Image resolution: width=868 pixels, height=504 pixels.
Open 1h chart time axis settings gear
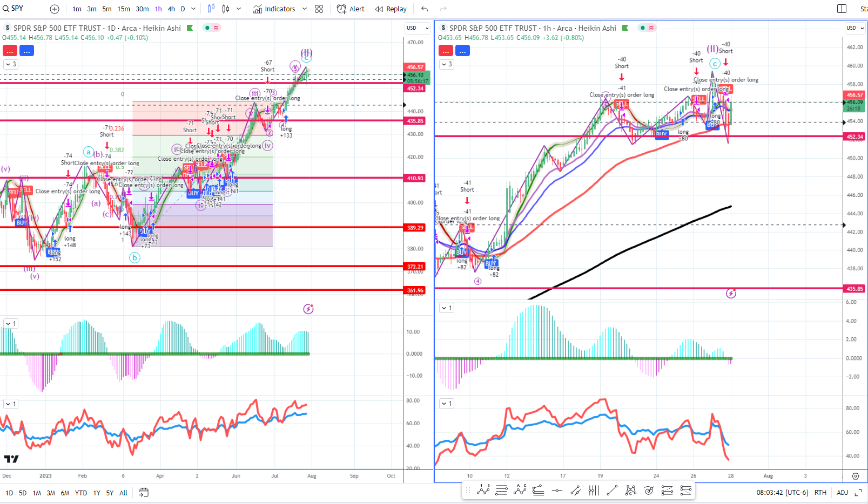tap(856, 476)
